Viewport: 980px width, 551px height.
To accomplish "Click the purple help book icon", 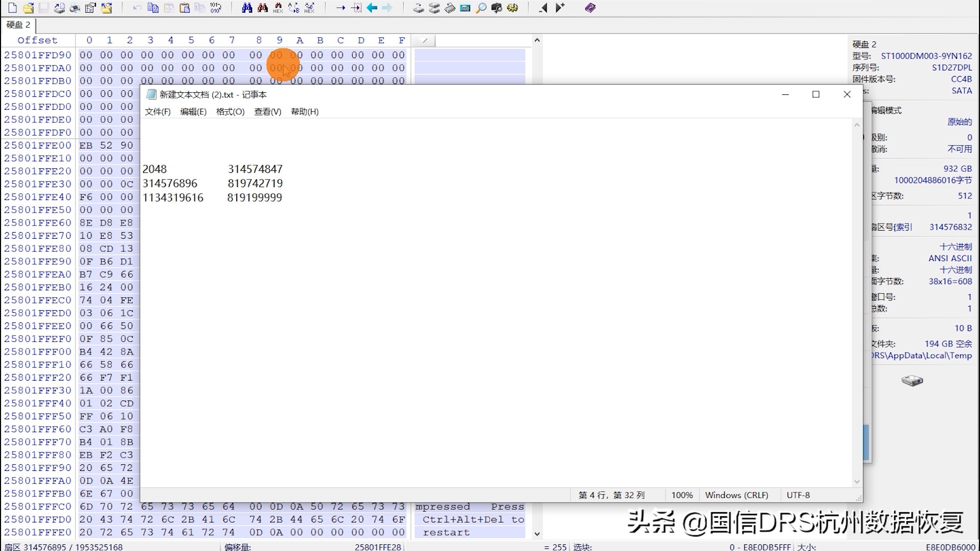I will coord(590,8).
